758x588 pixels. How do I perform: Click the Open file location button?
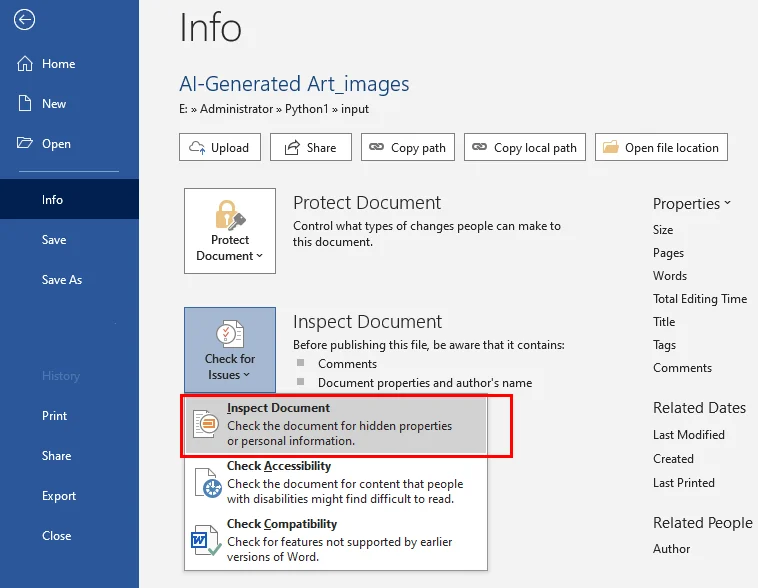[x=661, y=147]
